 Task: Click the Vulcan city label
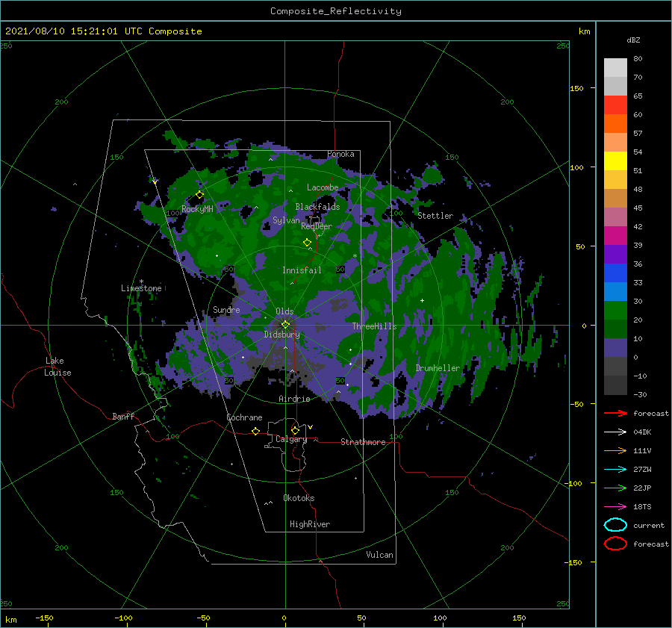point(380,555)
